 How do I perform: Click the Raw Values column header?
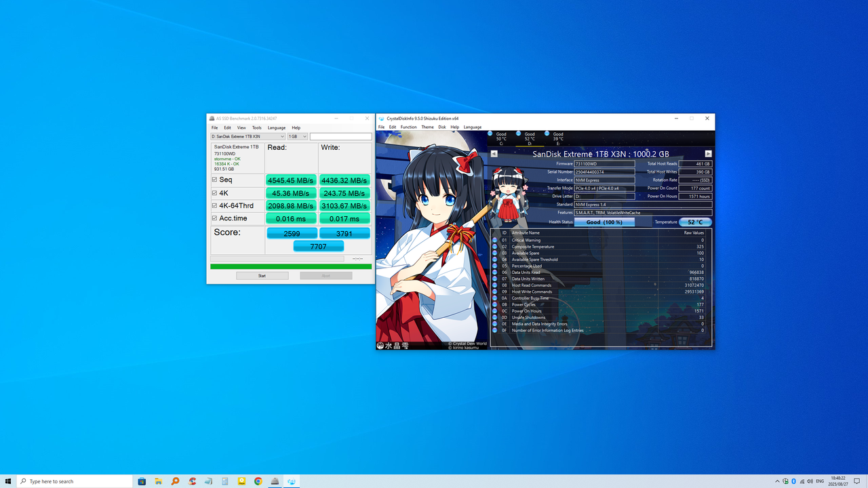[694, 232]
